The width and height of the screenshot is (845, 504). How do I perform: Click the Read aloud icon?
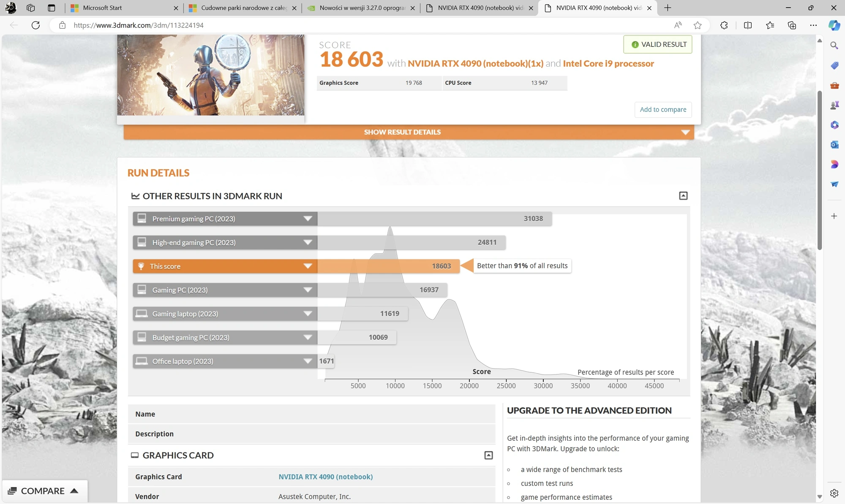[x=678, y=25]
